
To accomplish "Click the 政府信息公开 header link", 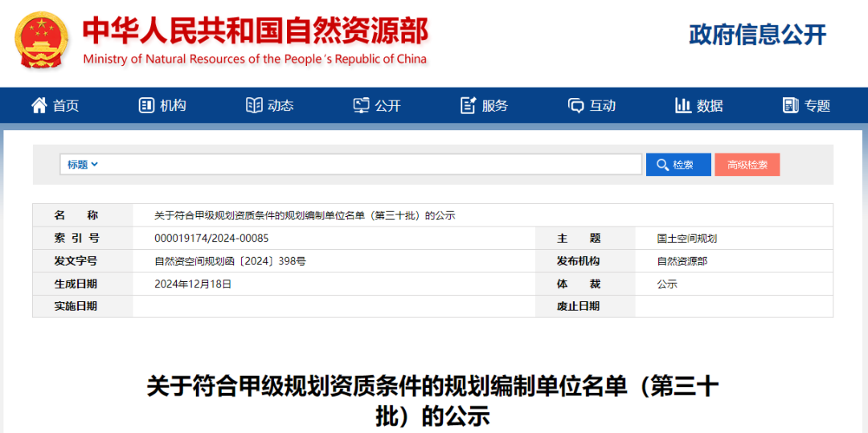I will click(x=757, y=35).
